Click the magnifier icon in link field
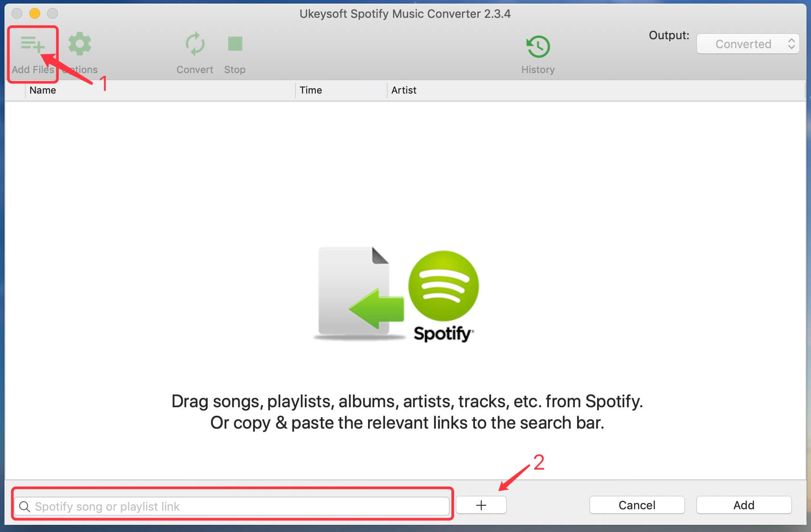This screenshot has height=532, width=811. click(25, 507)
